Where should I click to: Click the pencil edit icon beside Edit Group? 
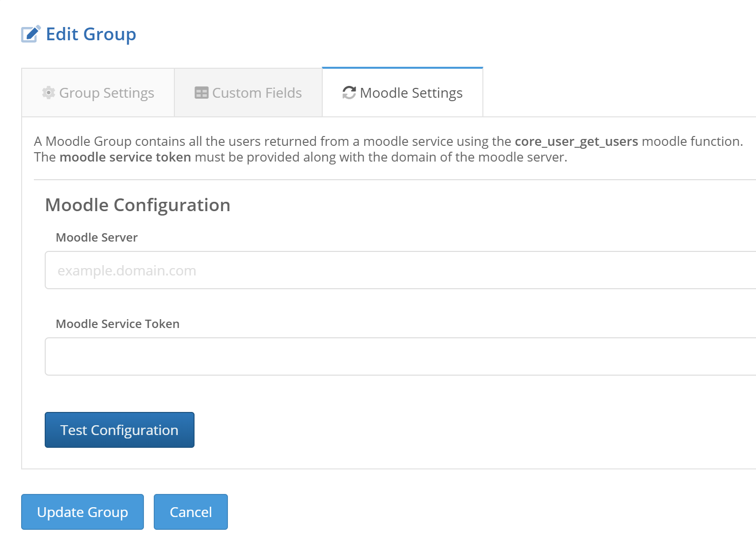point(30,34)
